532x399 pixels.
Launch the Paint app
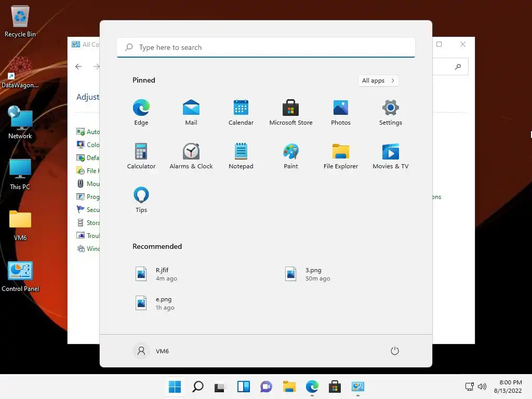291,156
